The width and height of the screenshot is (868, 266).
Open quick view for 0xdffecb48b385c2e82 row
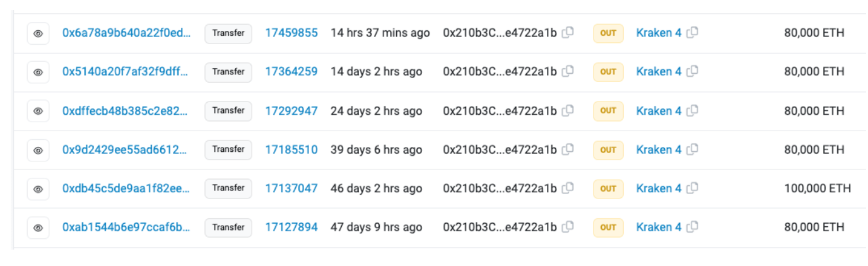point(38,111)
